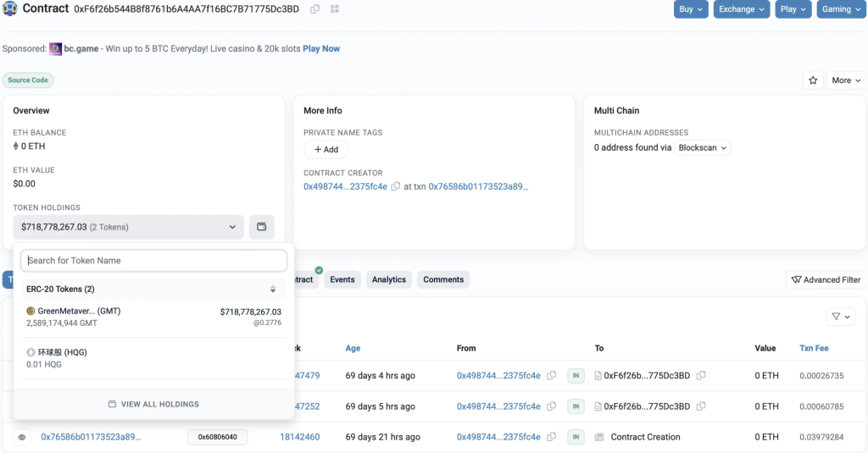Focus the Search for Token Name field
868x453 pixels.
[154, 261]
